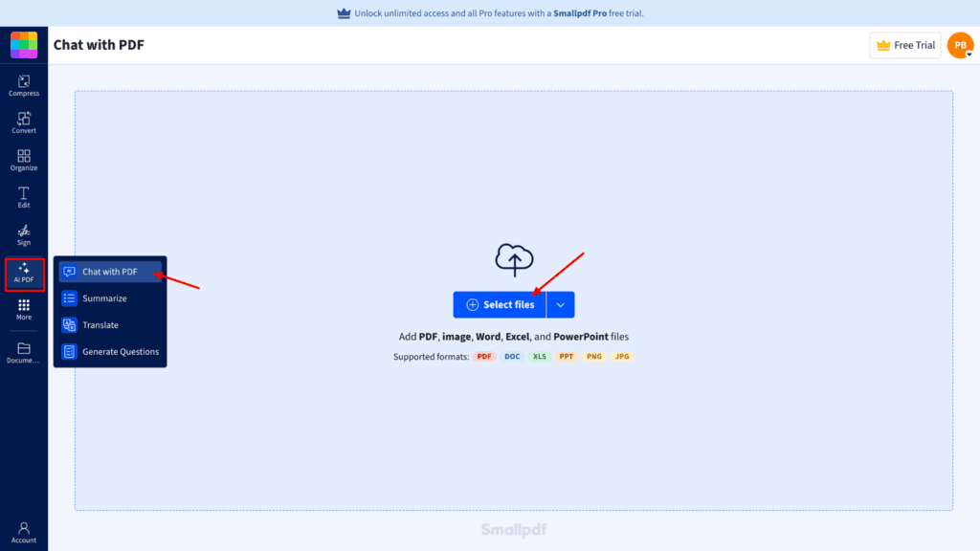Select the Sign tool icon
The width and height of the screenshot is (980, 551).
23,234
